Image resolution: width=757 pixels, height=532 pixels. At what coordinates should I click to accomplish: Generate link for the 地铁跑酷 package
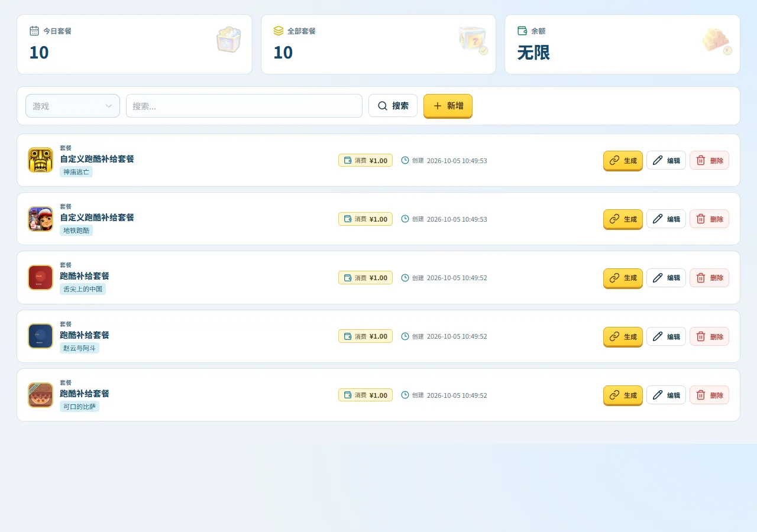point(623,219)
